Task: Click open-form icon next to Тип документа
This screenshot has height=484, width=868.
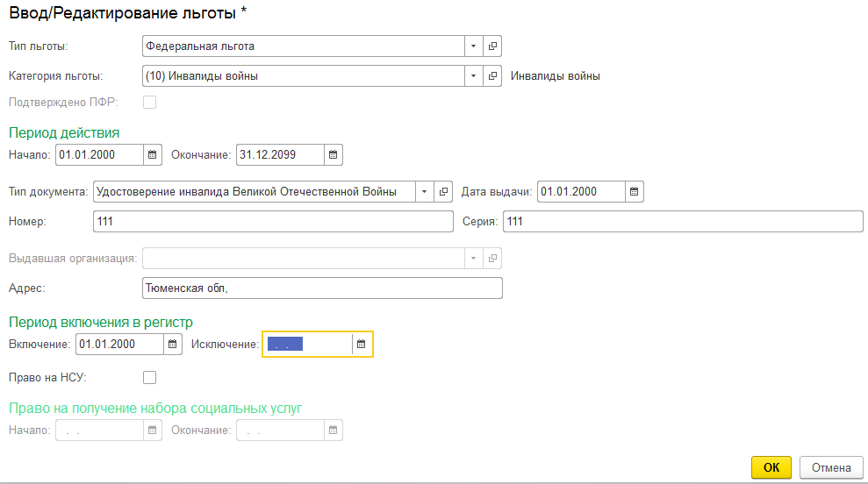Action: click(444, 192)
